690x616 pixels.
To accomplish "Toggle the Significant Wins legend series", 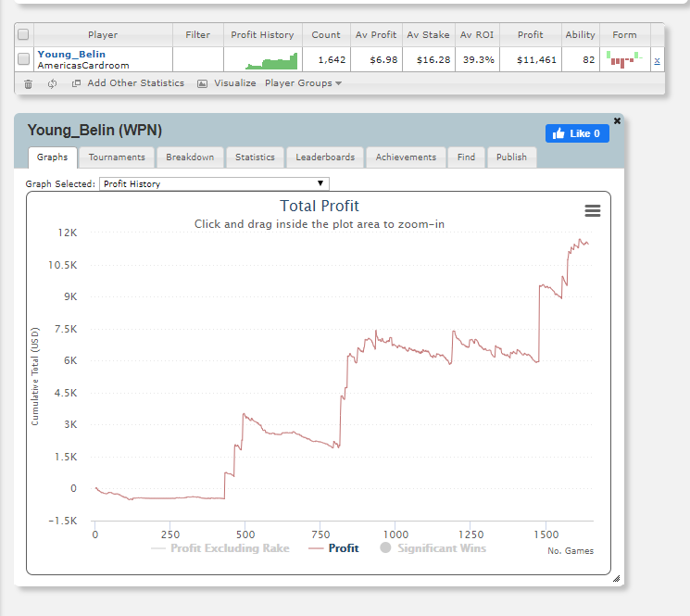I will [x=433, y=548].
